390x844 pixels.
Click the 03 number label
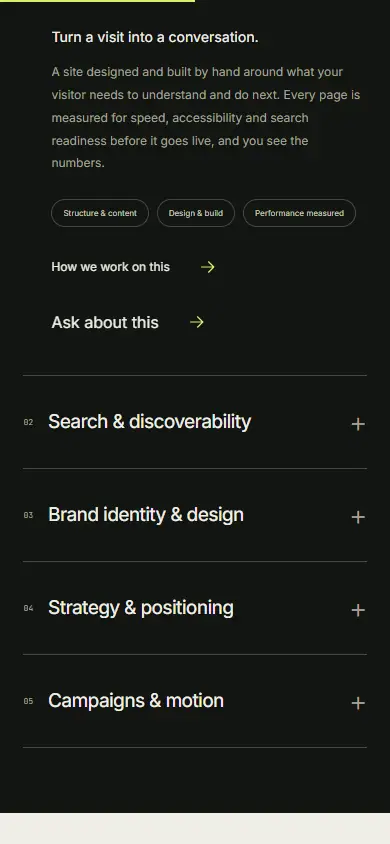29,516
